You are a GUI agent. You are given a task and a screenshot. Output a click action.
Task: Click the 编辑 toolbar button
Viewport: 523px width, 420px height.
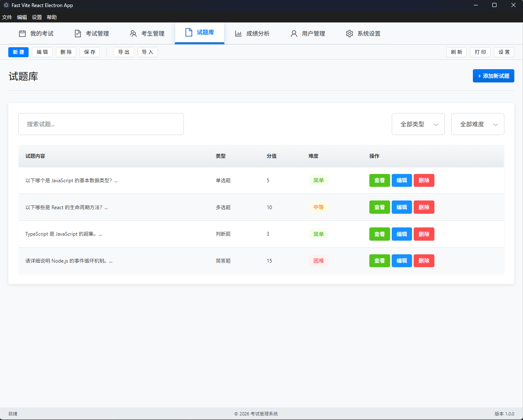42,52
